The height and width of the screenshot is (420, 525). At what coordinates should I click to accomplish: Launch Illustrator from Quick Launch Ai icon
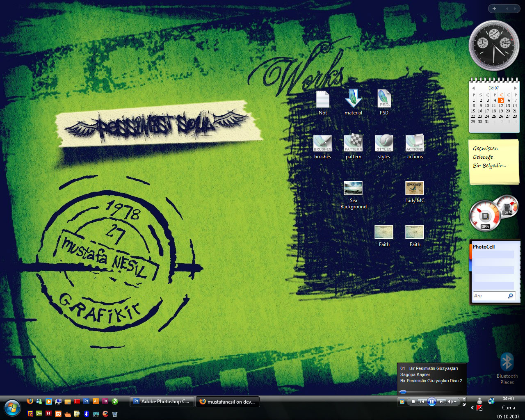96,401
